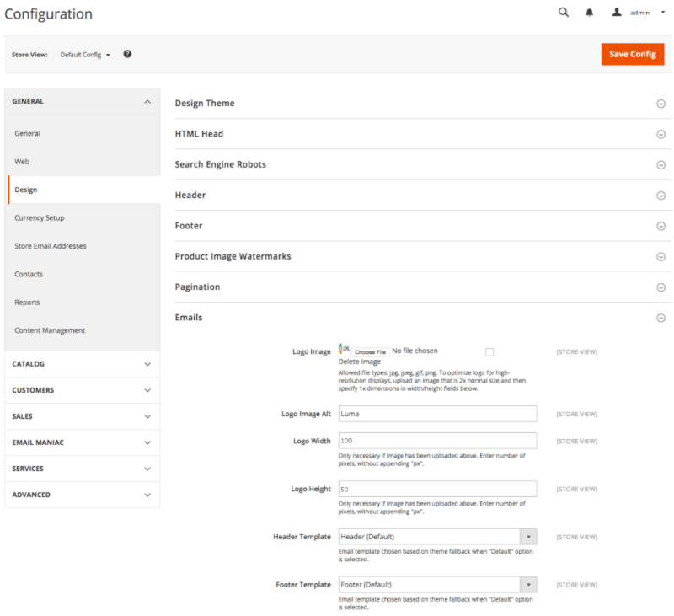Open the admin account menu icon

click(x=615, y=13)
